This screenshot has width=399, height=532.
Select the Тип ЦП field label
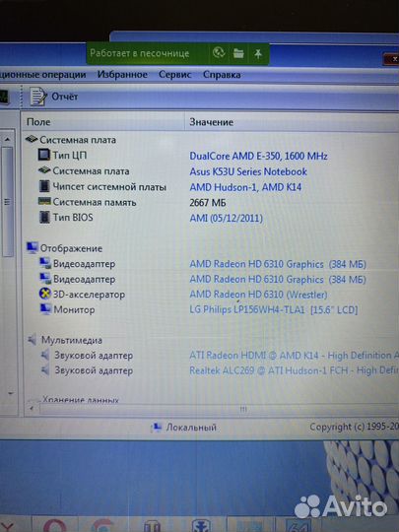(70, 156)
